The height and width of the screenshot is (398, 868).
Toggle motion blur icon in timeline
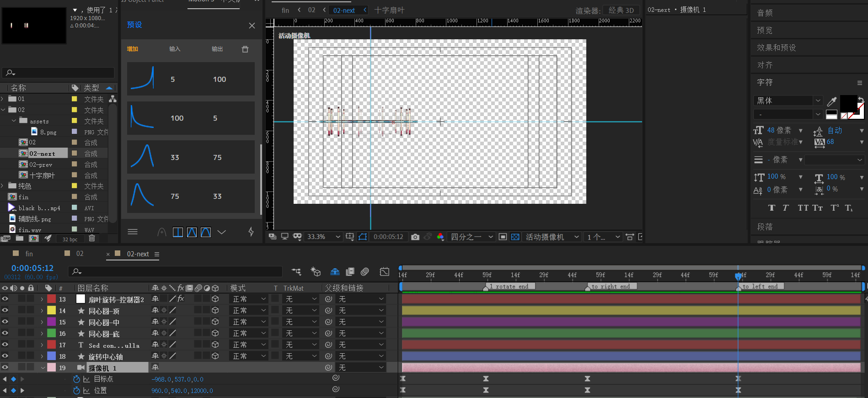[x=365, y=272]
